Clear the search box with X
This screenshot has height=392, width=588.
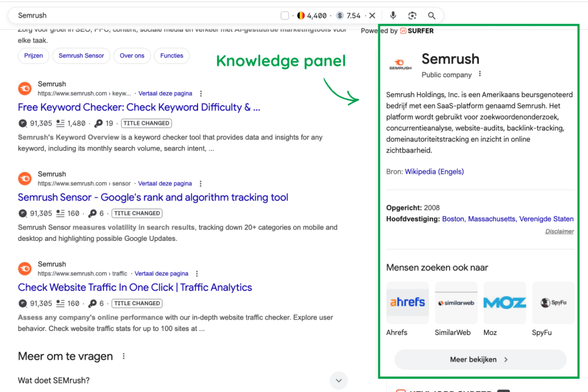(372, 16)
